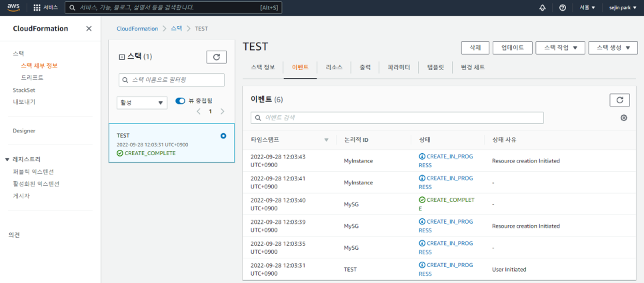Select the TEST stack card

click(172, 143)
